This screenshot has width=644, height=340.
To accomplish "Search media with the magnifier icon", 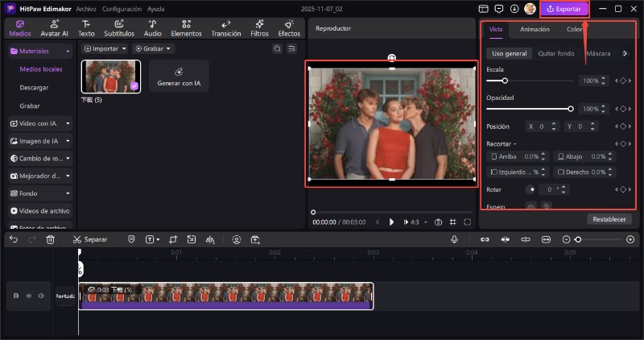I will pos(277,48).
